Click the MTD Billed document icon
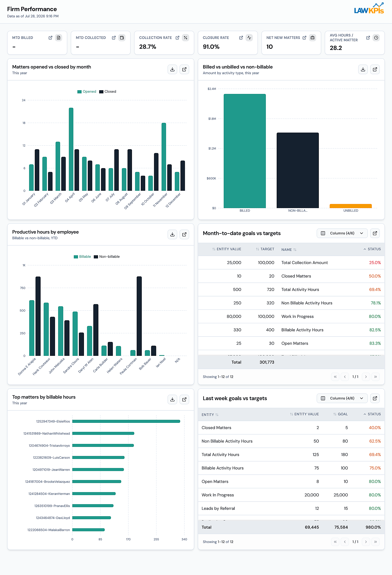This screenshot has width=392, height=575. tap(59, 38)
